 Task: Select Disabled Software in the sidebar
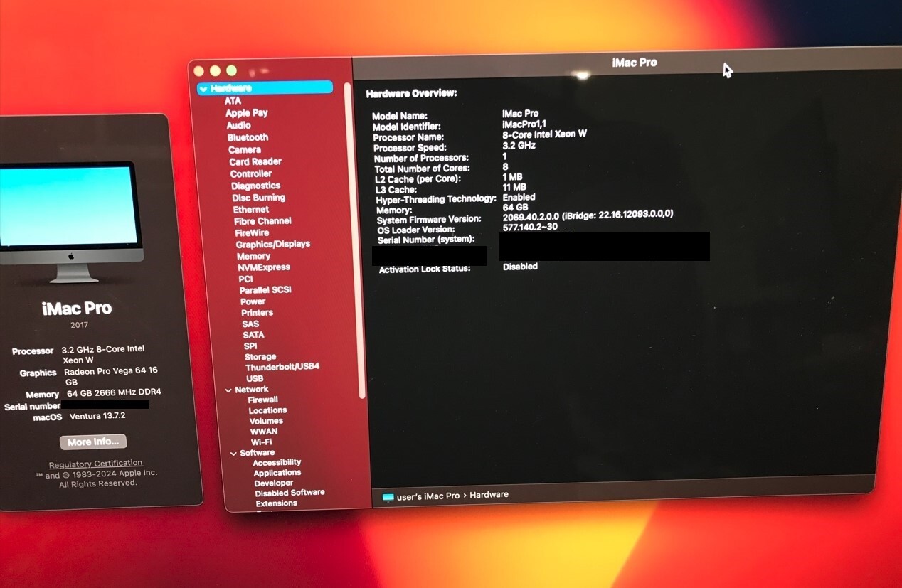pos(290,493)
